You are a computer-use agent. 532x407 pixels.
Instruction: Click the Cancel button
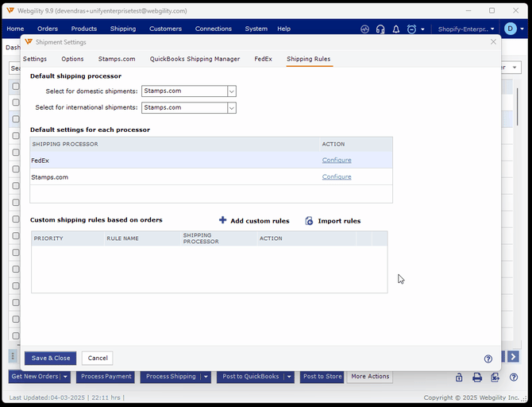coord(98,359)
